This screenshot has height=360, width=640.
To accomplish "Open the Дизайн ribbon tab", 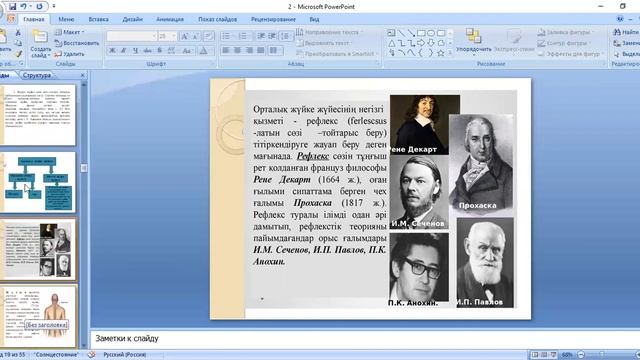I will [x=132, y=19].
